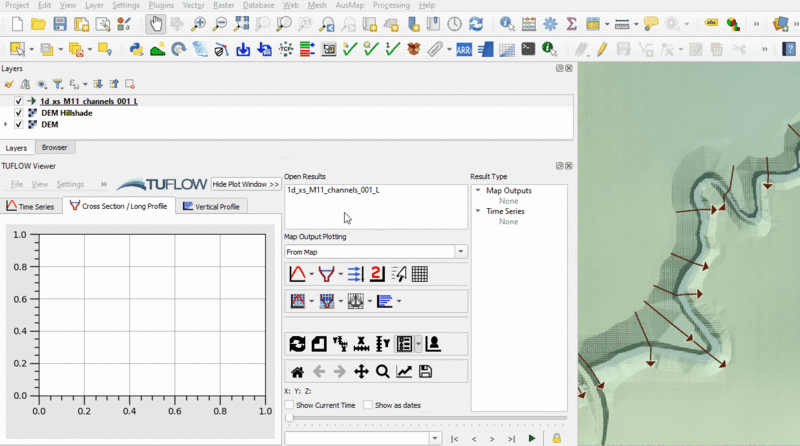Image resolution: width=800 pixels, height=446 pixels.
Task: Expand the DEM layer group
Action: tap(6, 125)
